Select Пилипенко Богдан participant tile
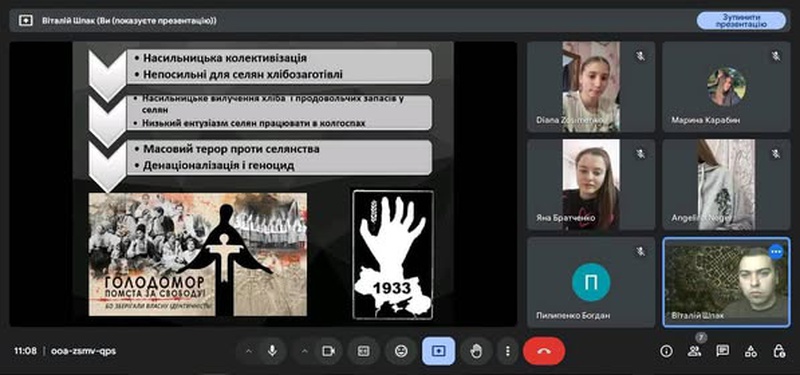This screenshot has height=375, width=800. pos(591,282)
